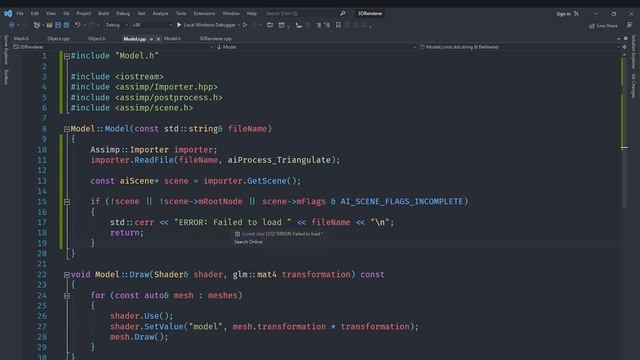
Task: Open the Toolbox side tab
Action: pyautogui.click(x=6, y=77)
